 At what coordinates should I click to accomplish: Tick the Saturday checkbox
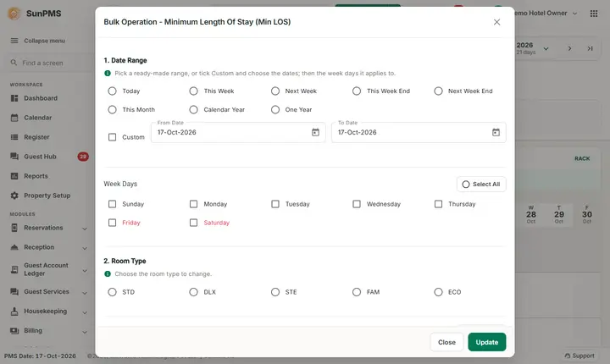point(193,223)
